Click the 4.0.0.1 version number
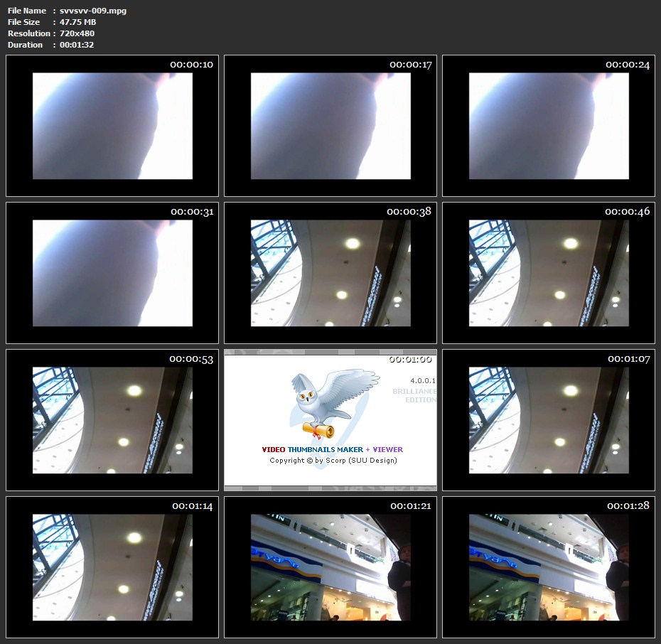This screenshot has height=644, width=661. pos(422,381)
